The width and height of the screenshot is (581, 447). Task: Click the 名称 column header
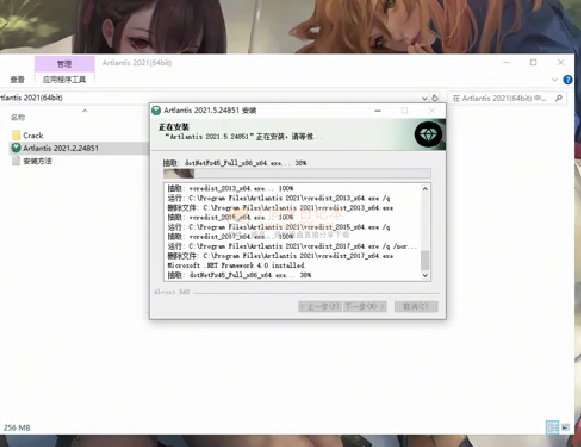(18, 117)
